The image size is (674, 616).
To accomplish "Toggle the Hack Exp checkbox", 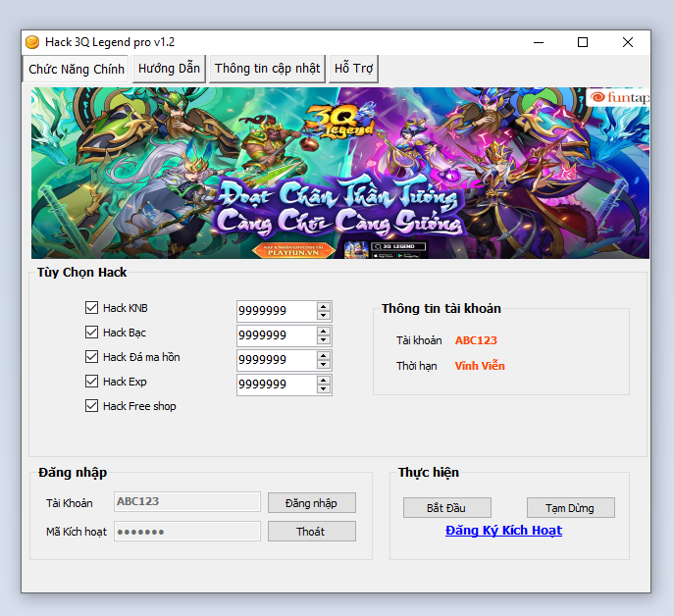I will (x=92, y=382).
